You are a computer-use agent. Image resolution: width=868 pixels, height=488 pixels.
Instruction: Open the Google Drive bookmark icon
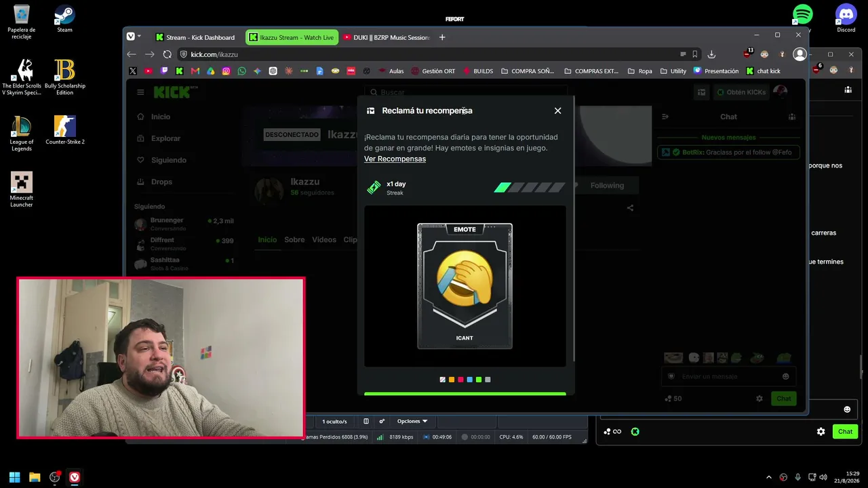[211, 71]
